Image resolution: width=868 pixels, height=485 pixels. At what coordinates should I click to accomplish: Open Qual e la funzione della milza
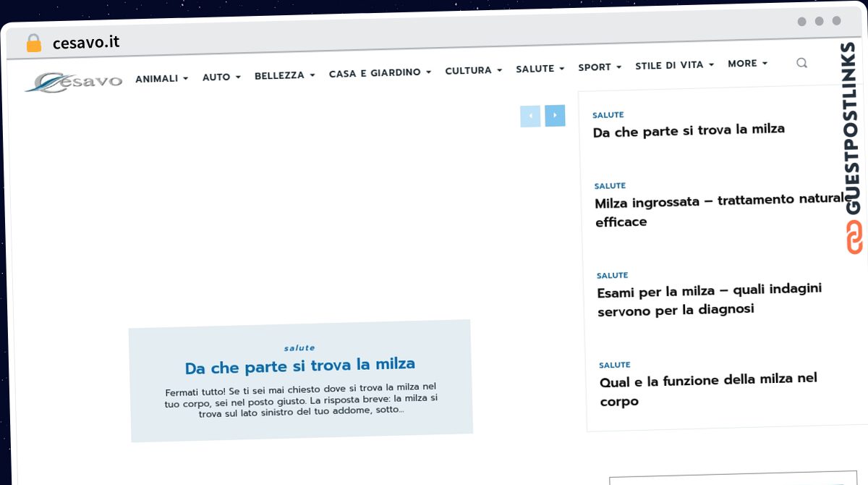pyautogui.click(x=709, y=390)
